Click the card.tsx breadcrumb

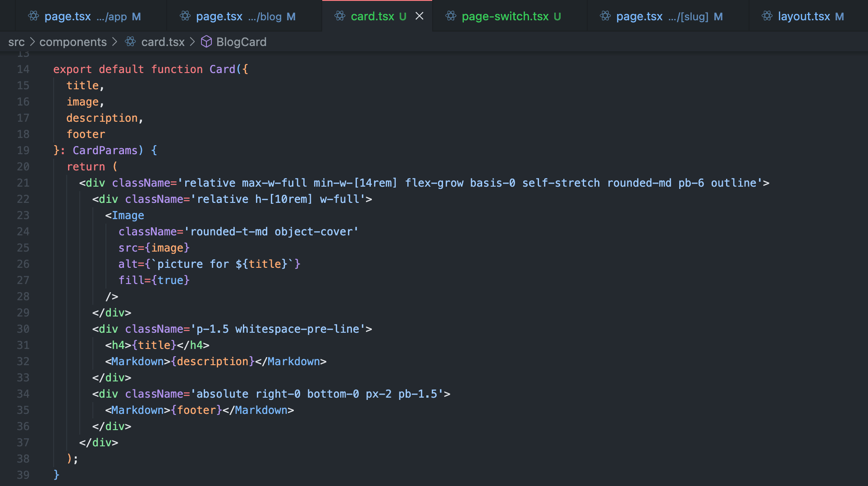(163, 42)
